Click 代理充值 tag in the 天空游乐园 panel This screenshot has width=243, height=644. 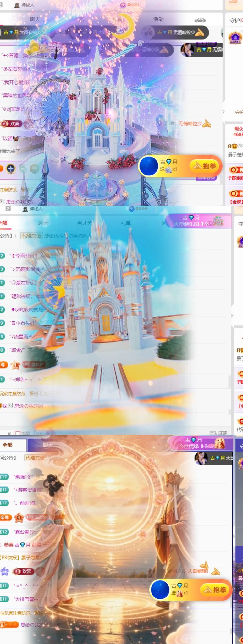click(x=31, y=235)
